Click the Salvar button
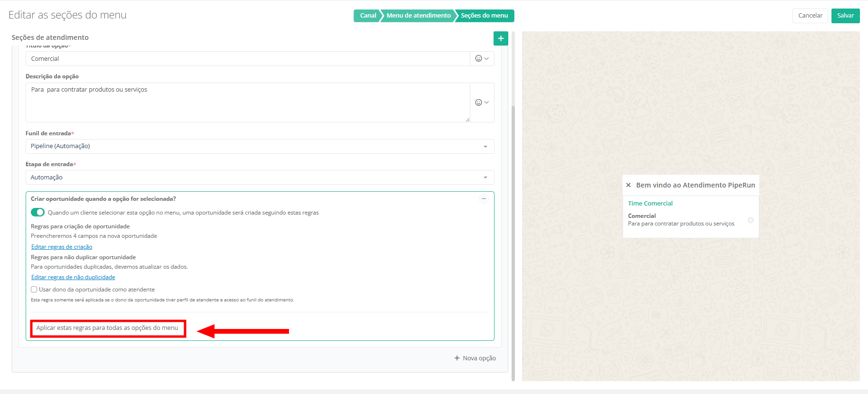The image size is (868, 394). (845, 16)
